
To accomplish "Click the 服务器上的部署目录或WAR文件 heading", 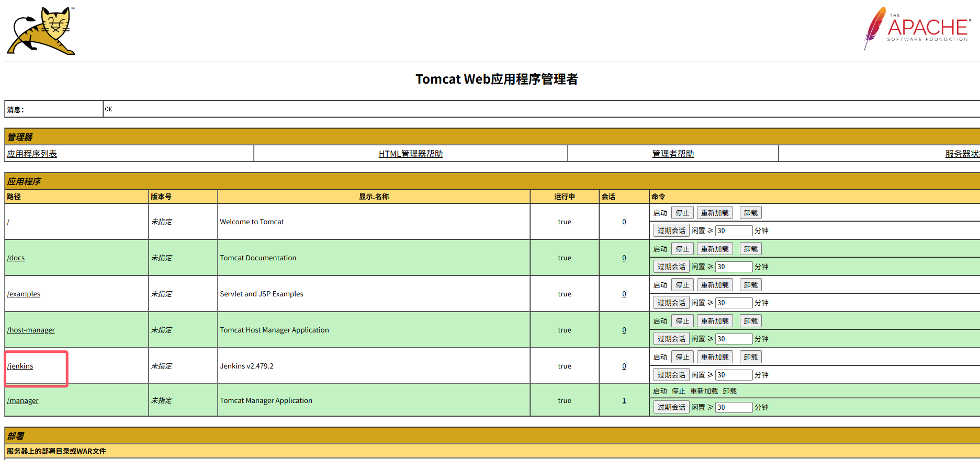I will 57,451.
